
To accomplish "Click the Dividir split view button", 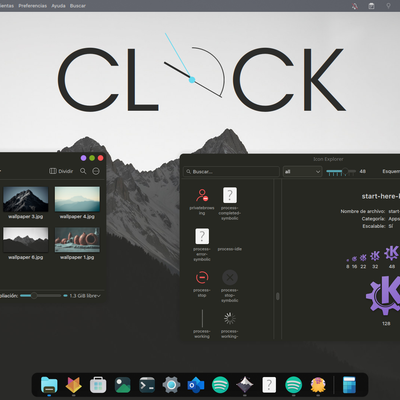I will click(61, 171).
